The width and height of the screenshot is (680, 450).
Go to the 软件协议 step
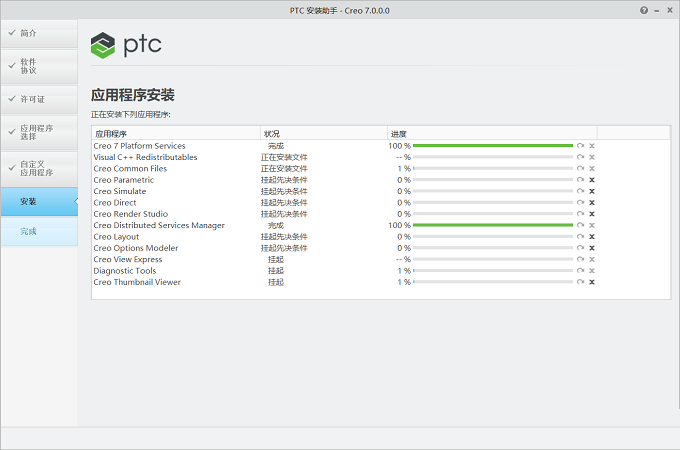coord(39,66)
